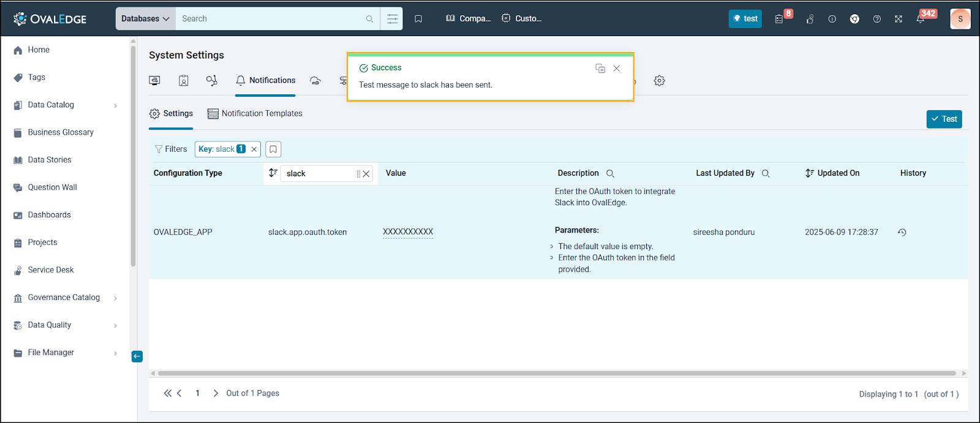The image size is (980, 423).
Task: Open the help question mark icon
Action: pos(876,19)
